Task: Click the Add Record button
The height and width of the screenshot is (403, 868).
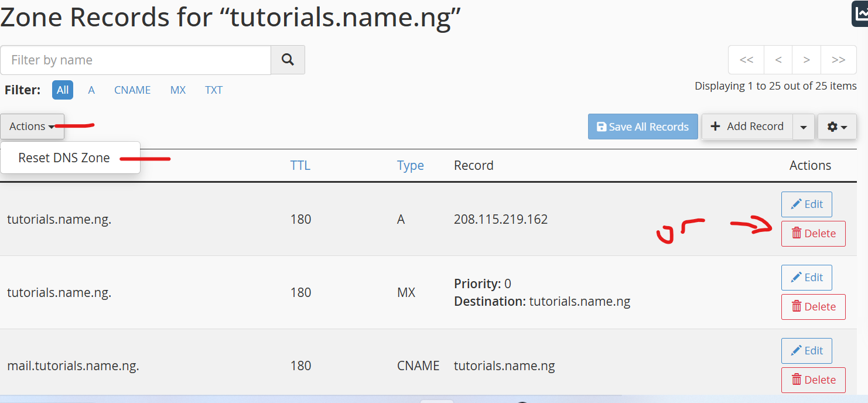Action: (x=747, y=127)
